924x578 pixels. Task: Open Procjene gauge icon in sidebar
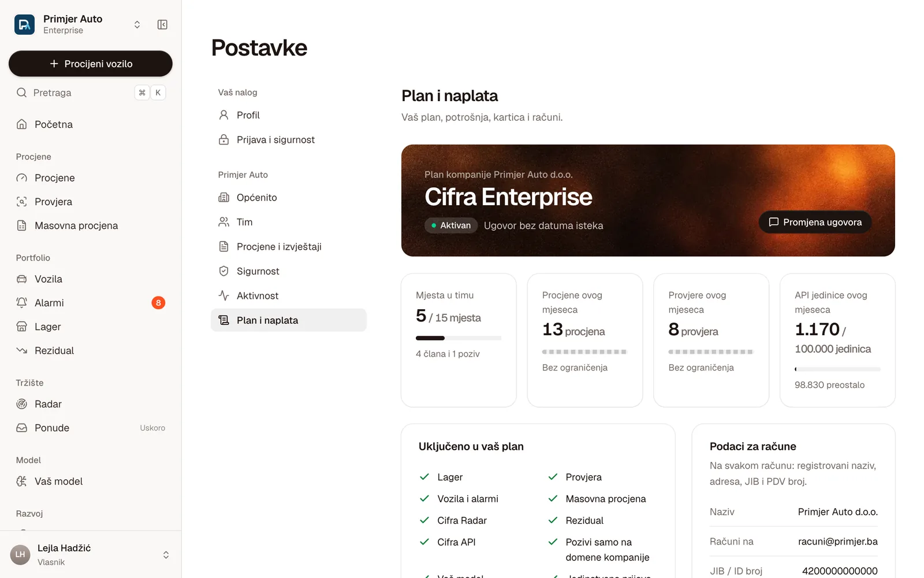(21, 178)
